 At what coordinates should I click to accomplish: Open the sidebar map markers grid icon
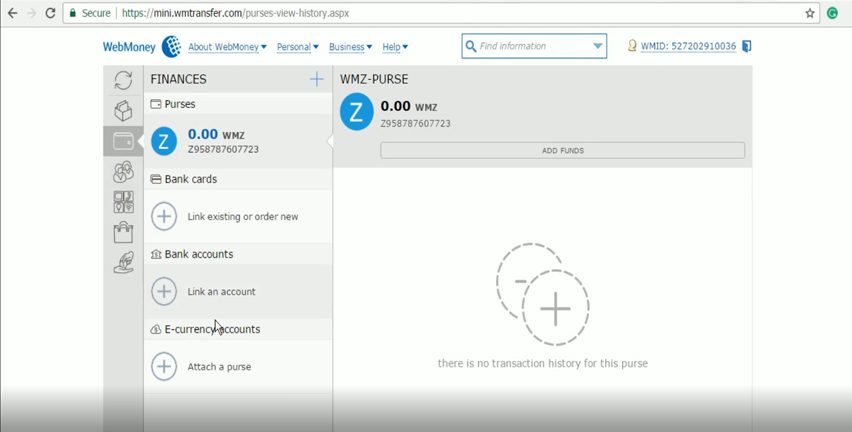coord(123,202)
